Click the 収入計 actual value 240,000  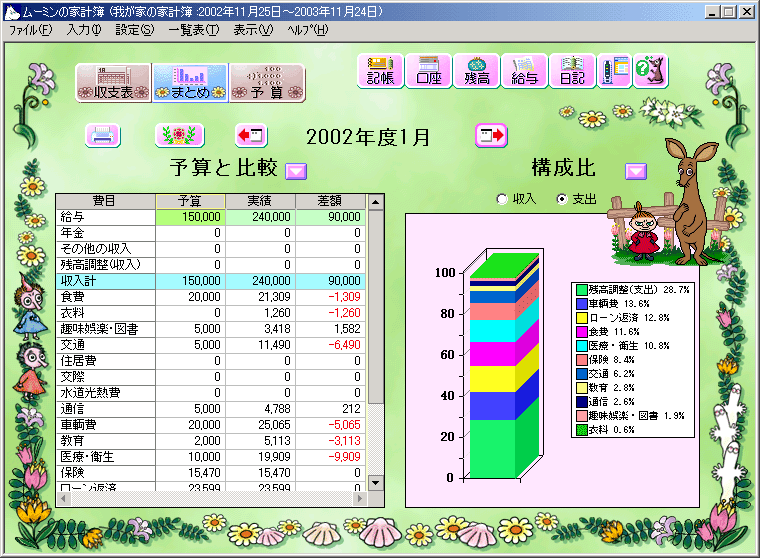click(x=260, y=281)
